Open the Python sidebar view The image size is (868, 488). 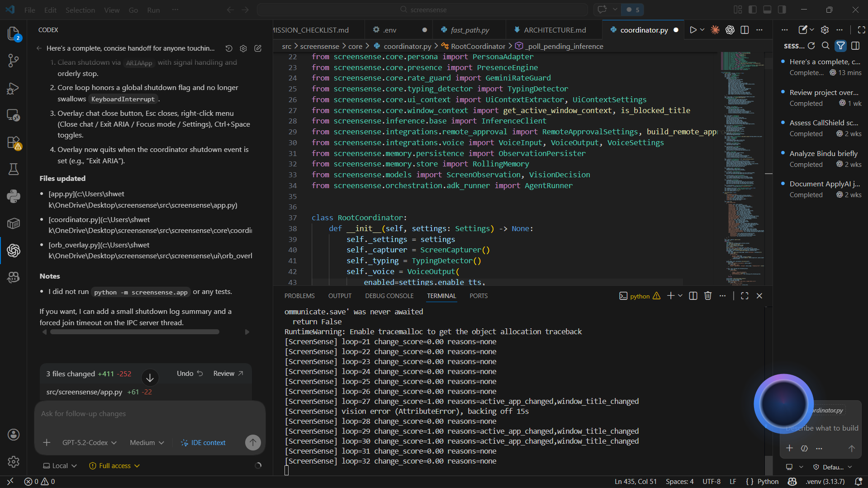click(14, 196)
